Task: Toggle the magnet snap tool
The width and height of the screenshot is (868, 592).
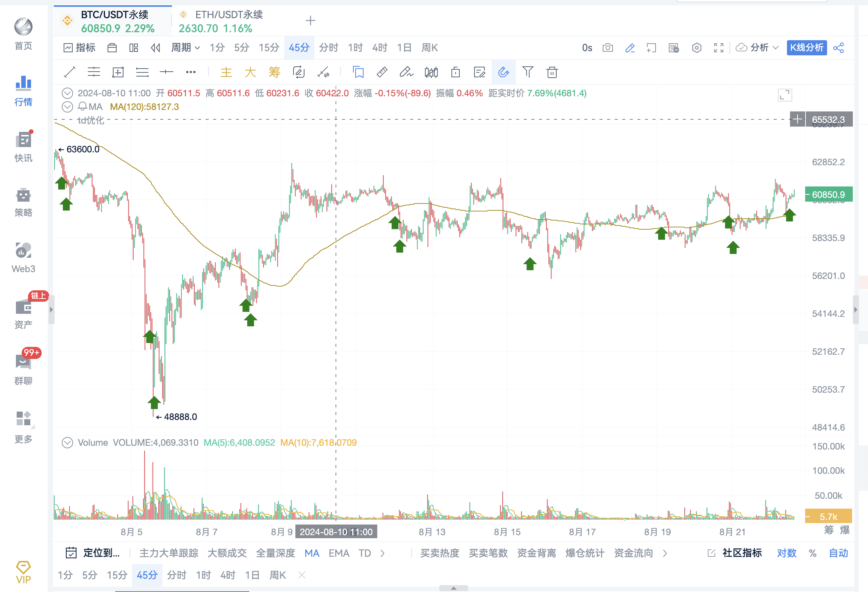Action: point(503,72)
